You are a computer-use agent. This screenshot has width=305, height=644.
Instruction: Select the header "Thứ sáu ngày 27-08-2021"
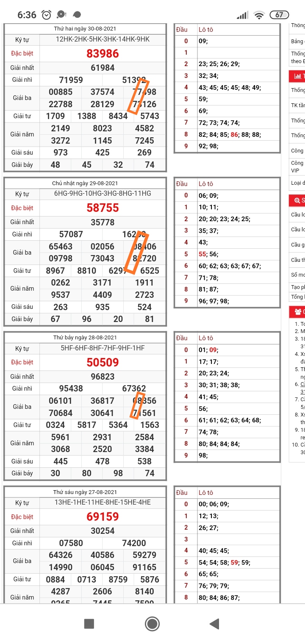85,492
